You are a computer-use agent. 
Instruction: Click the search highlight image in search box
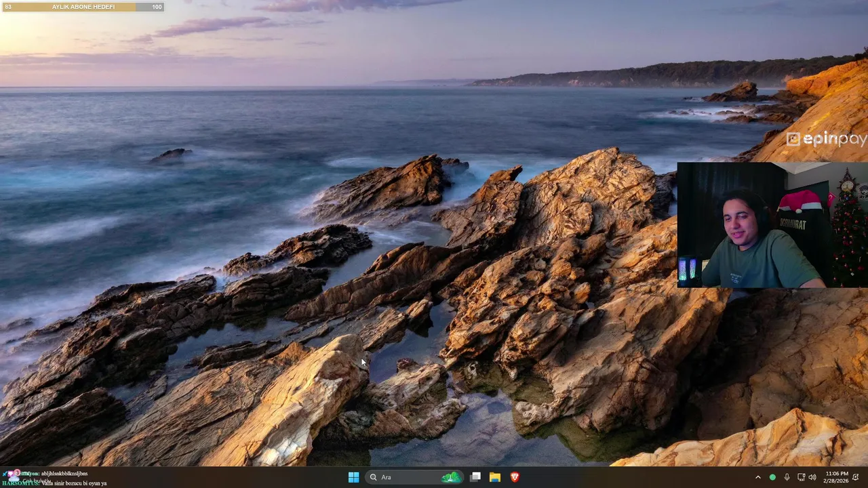[451, 477]
